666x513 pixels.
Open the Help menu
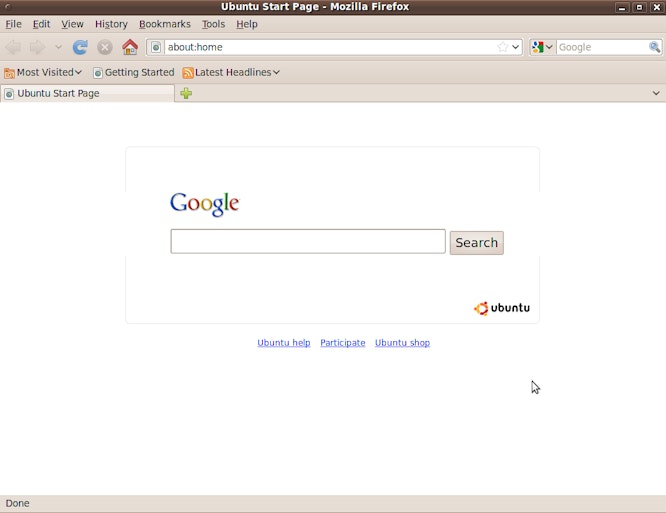coord(247,24)
